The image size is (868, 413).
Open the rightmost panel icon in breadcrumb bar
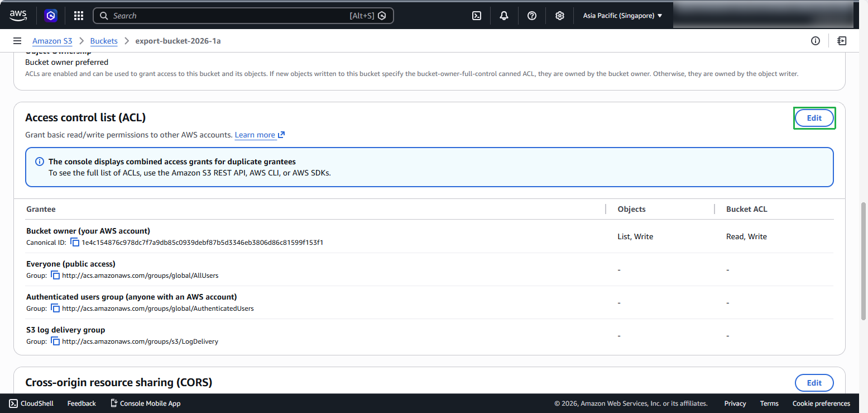coord(842,41)
